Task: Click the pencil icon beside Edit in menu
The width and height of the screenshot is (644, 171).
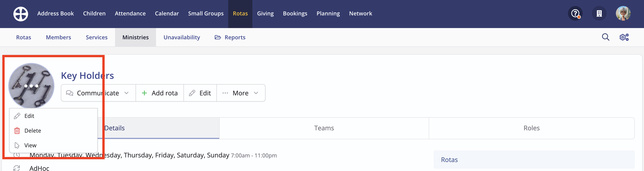Action: point(17,116)
